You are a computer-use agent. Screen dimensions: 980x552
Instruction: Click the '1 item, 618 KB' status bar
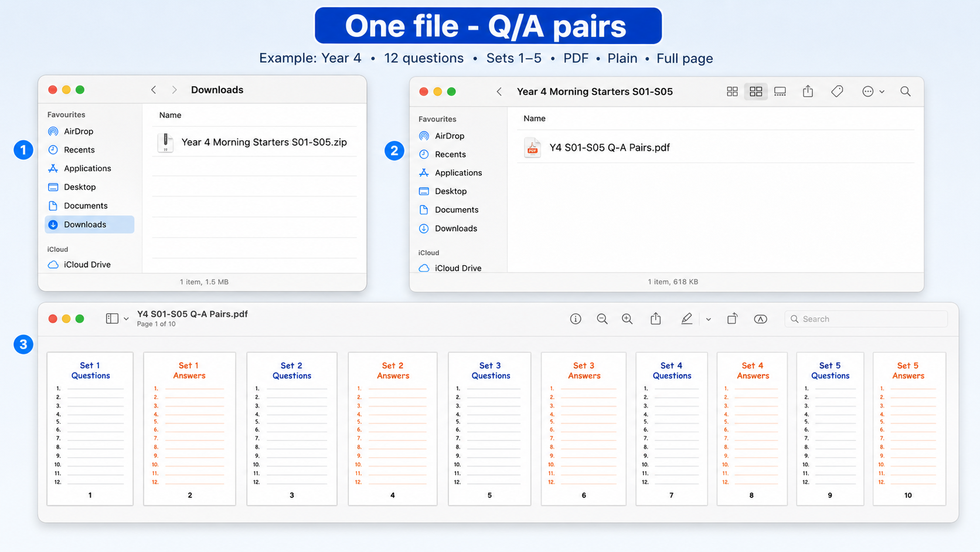coord(673,282)
